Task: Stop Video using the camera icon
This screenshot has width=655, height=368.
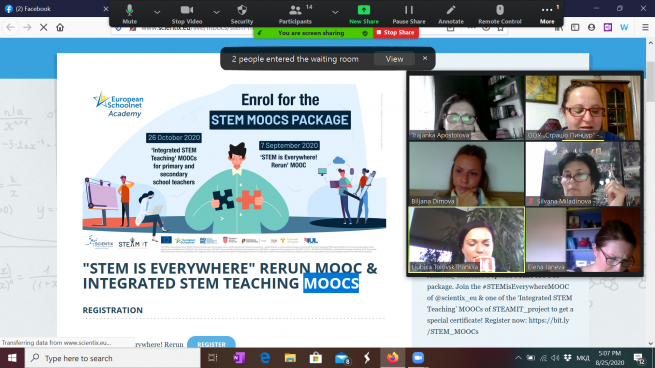Action: (187, 14)
